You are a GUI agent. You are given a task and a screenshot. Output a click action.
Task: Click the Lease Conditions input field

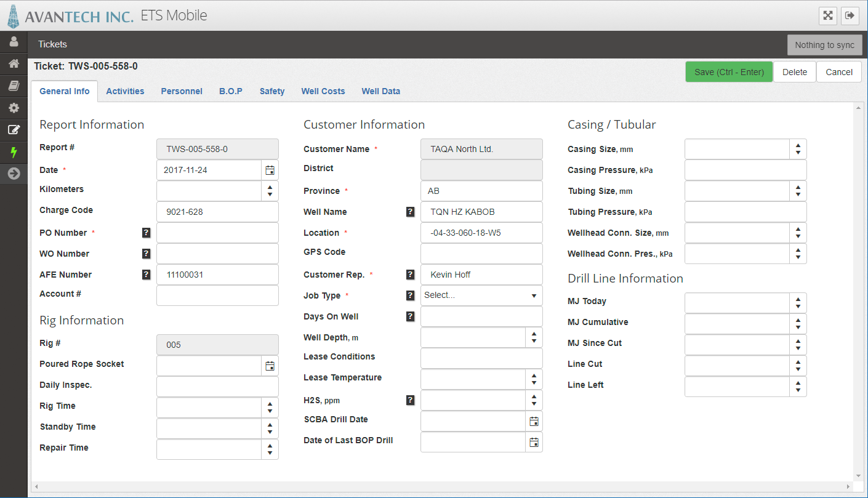click(481, 358)
